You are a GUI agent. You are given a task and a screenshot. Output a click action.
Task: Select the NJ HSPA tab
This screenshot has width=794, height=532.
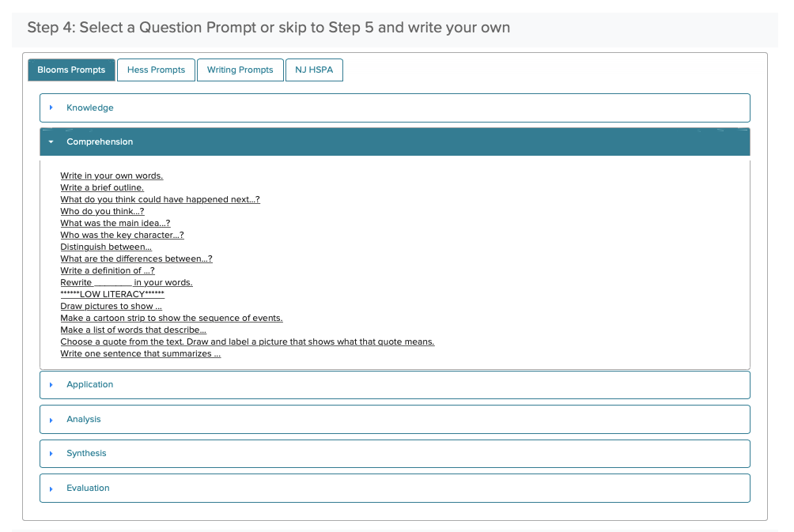point(314,70)
